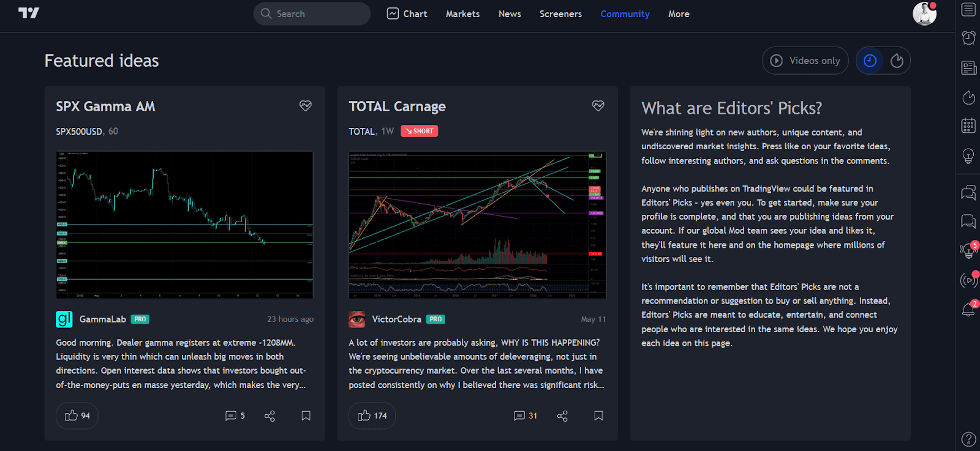Open the user profile avatar

click(924, 13)
